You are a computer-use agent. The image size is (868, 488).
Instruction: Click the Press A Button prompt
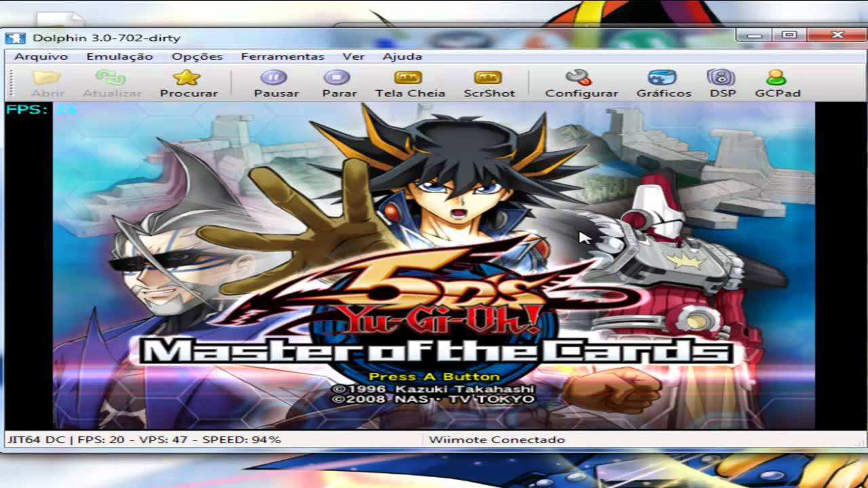[434, 376]
